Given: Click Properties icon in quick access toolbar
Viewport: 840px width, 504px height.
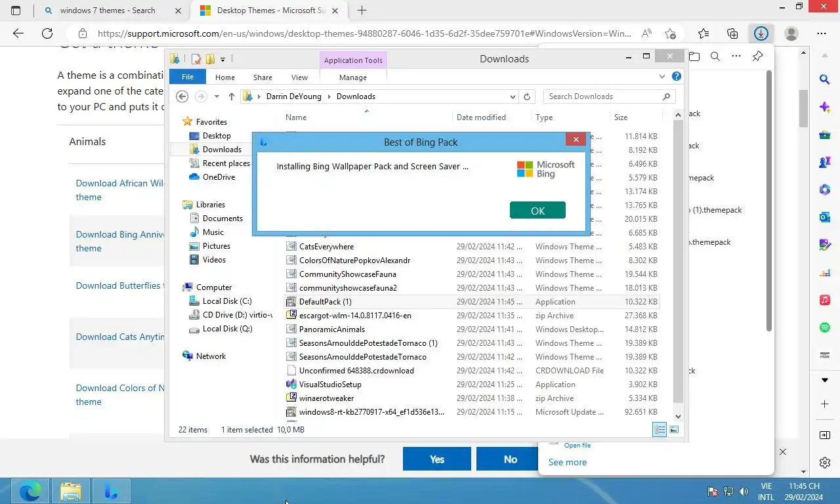Looking at the screenshot, I should coord(196,59).
